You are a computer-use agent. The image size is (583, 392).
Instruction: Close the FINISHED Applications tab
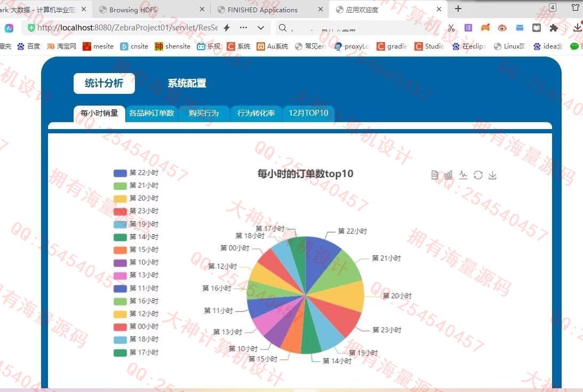pos(321,9)
